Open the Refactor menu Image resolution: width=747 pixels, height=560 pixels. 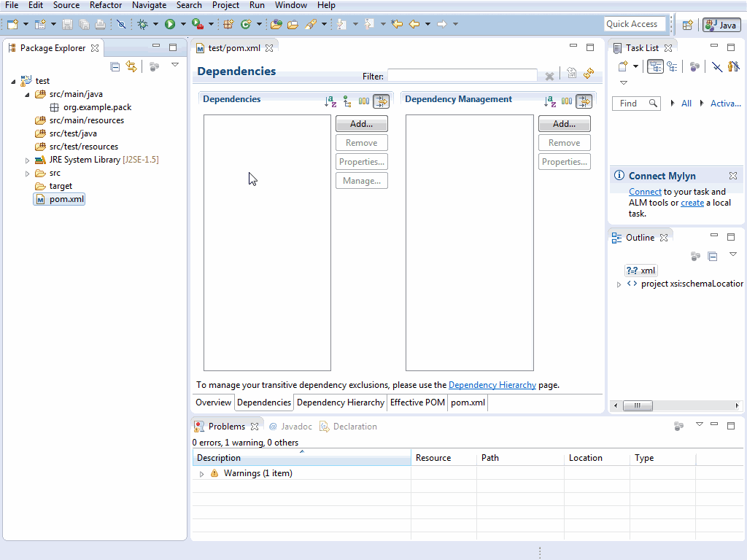106,5
